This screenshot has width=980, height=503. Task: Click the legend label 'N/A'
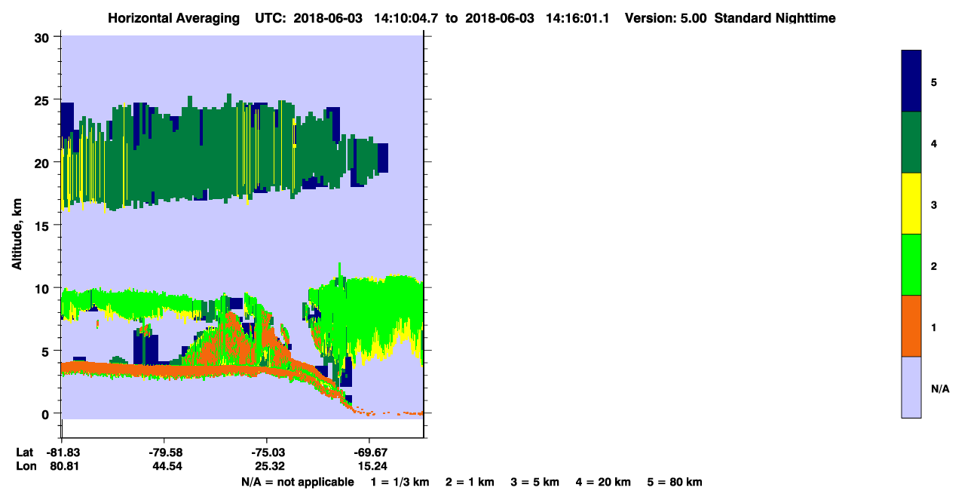[x=940, y=388]
